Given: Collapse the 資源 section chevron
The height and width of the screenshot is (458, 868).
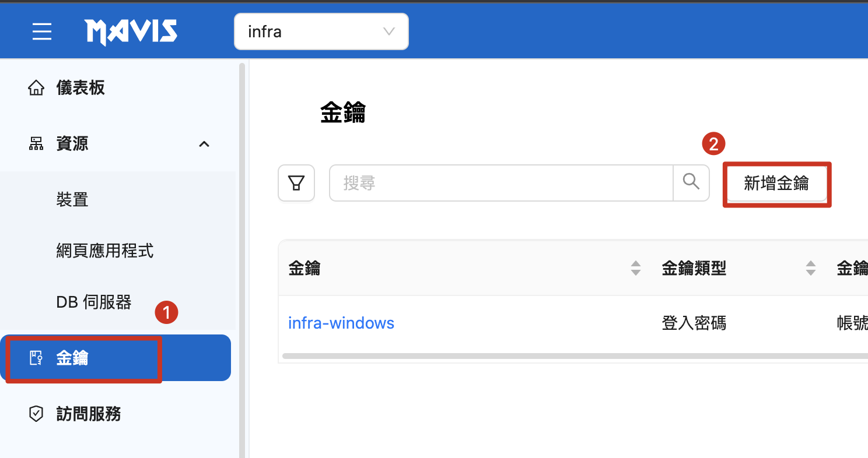Looking at the screenshot, I should pyautogui.click(x=204, y=144).
